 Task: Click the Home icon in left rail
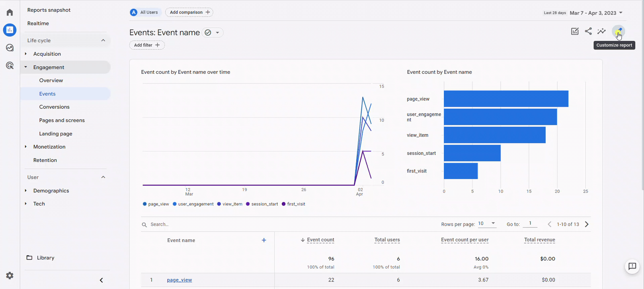[10, 12]
